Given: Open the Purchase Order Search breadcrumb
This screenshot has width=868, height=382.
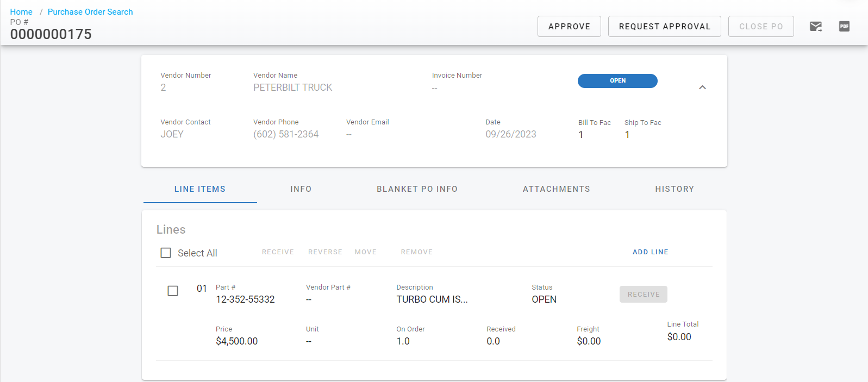Looking at the screenshot, I should point(90,12).
